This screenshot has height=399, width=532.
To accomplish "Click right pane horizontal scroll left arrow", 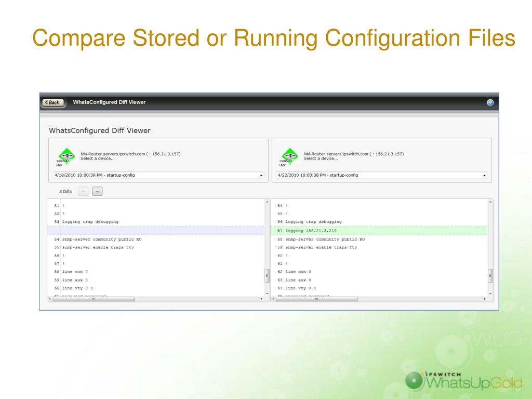I will pos(273,299).
